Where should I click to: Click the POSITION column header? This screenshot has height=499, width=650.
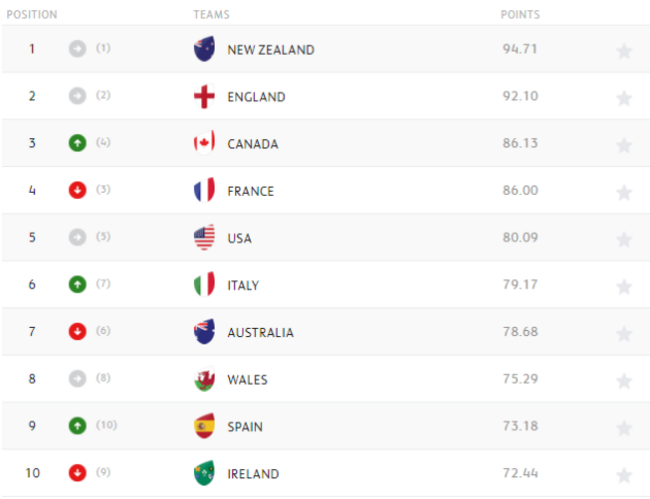click(32, 15)
